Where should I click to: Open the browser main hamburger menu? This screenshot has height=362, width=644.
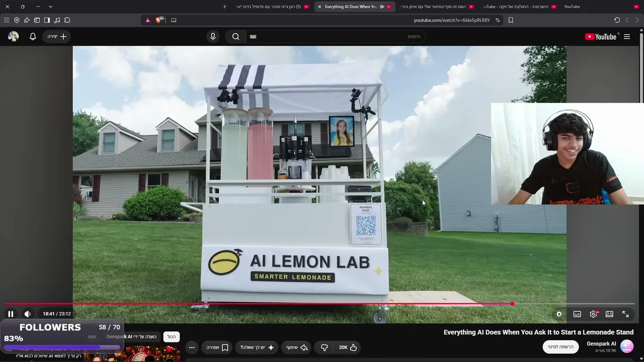click(7, 20)
